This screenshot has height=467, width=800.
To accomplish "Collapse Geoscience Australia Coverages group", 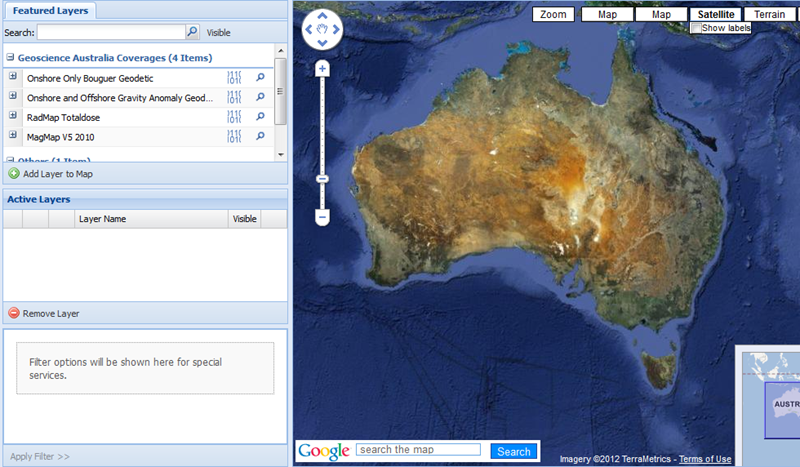I will (10, 58).
